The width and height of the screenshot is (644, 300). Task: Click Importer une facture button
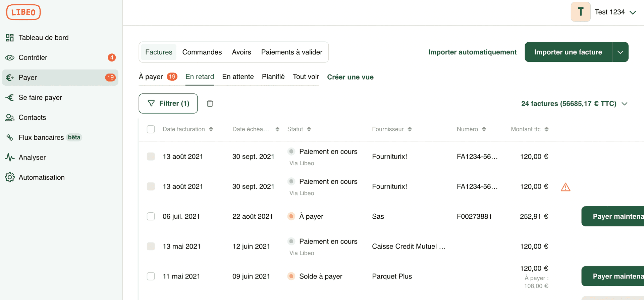coord(568,52)
